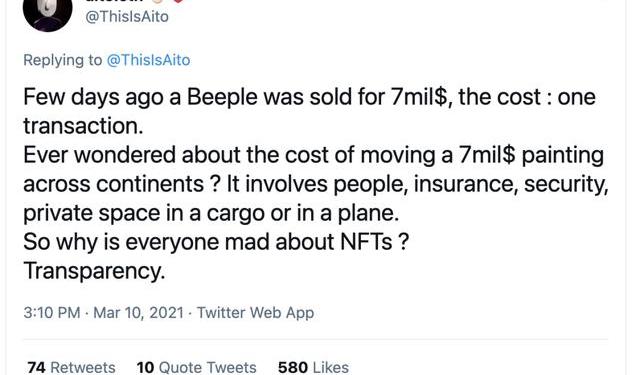Viewport: 640px width, 375px height.
Task: Click the @ThisIsAito handle under the name
Action: point(127,16)
